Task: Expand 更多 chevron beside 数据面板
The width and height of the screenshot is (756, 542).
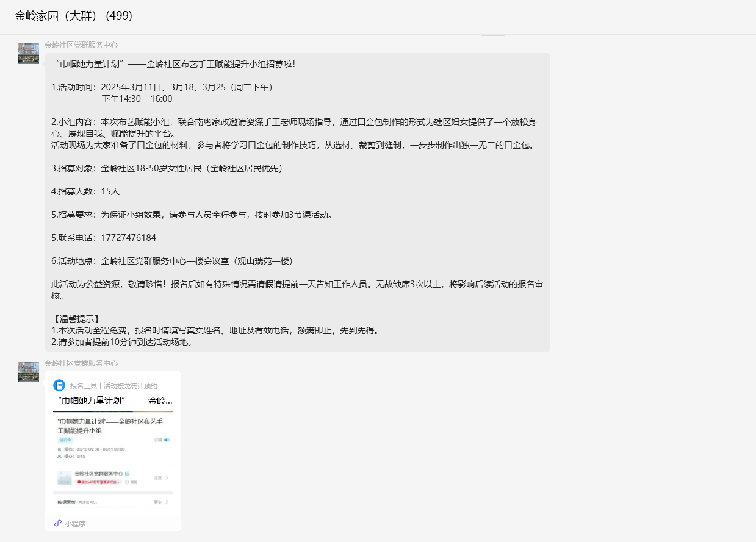Action: (167, 502)
